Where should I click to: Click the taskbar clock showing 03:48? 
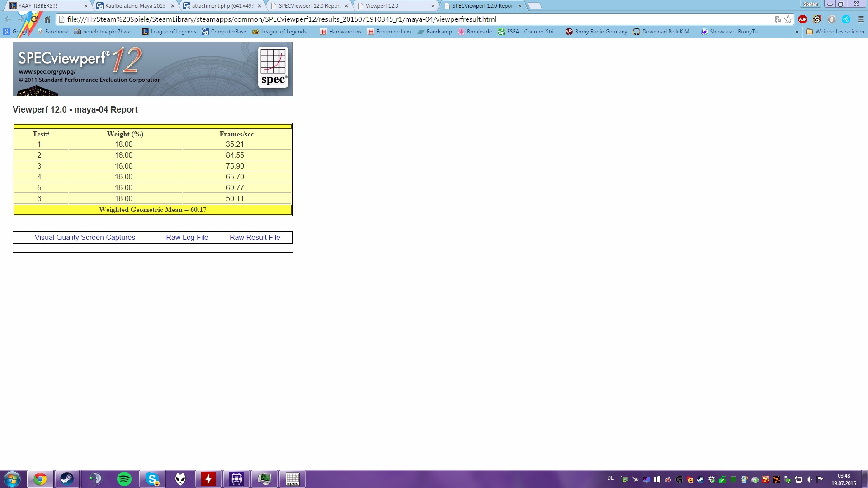point(844,479)
